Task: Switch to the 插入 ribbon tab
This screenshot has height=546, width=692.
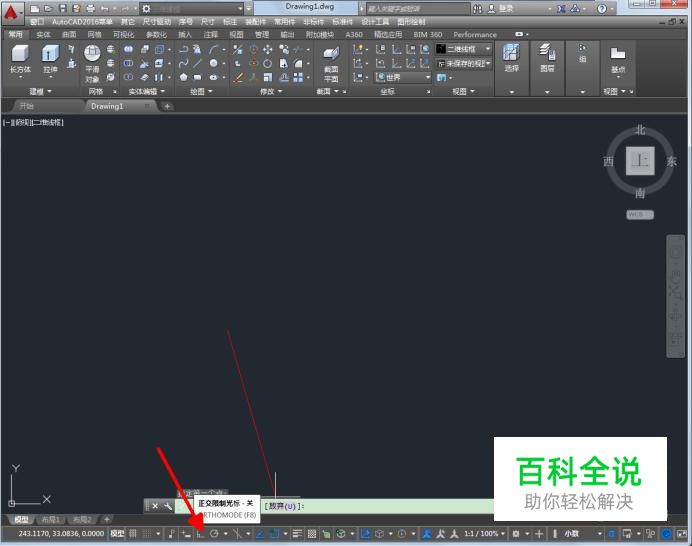Action: pyautogui.click(x=184, y=34)
